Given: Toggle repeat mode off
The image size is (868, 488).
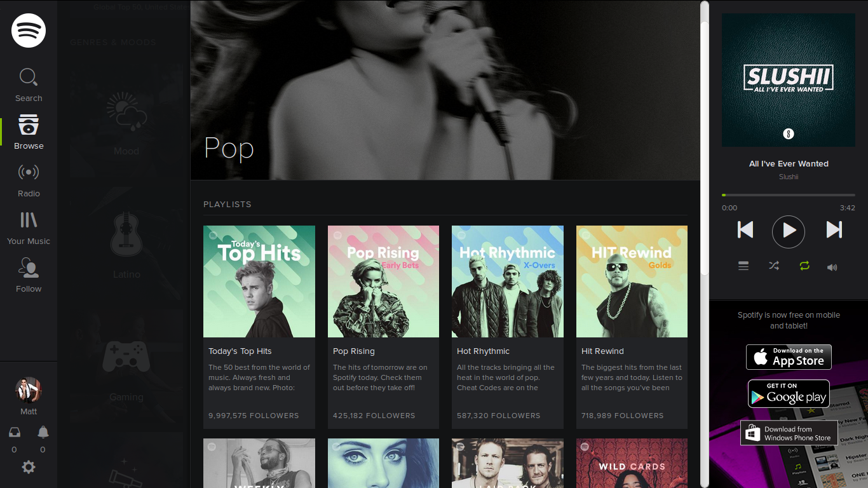Looking at the screenshot, I should point(804,266).
